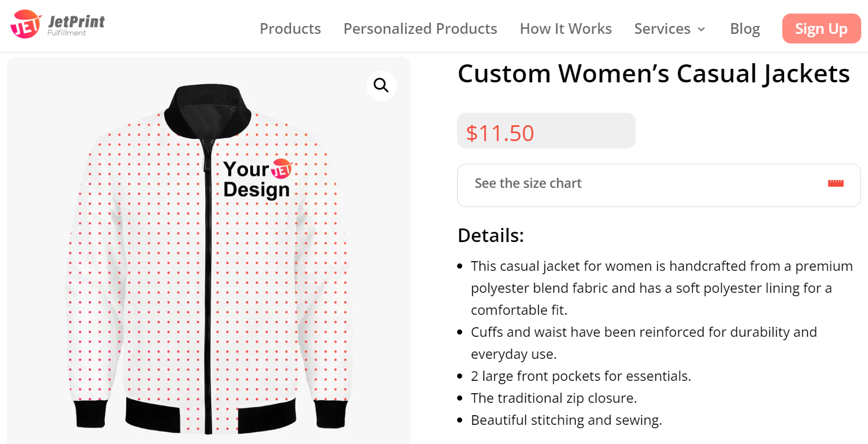868x444 pixels.
Task: Click the See the size chart label
Action: [x=528, y=183]
